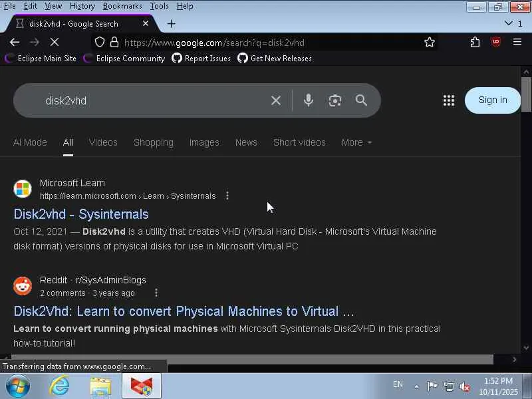Open the clock showing 1:52 PM
The width and height of the screenshot is (532, 399).
(498, 386)
